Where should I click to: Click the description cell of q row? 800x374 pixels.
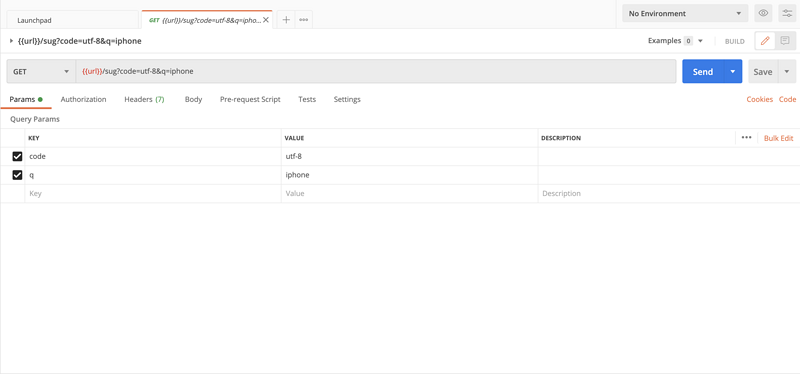click(x=668, y=175)
